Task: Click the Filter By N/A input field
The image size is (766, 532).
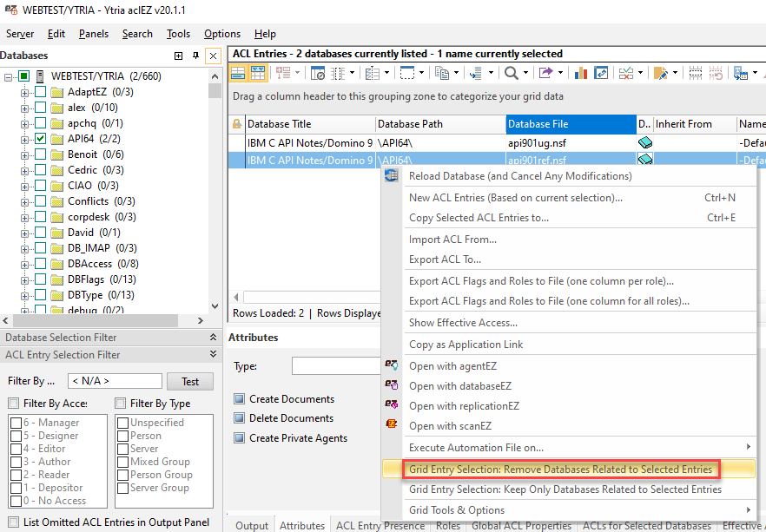Action: pyautogui.click(x=115, y=382)
